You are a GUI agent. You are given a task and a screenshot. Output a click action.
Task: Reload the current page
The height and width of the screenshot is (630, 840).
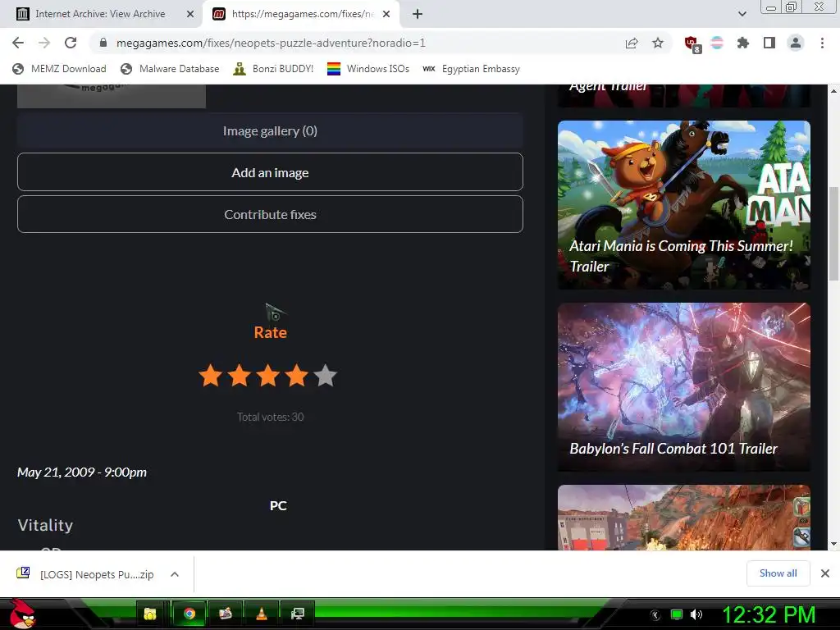pos(71,43)
